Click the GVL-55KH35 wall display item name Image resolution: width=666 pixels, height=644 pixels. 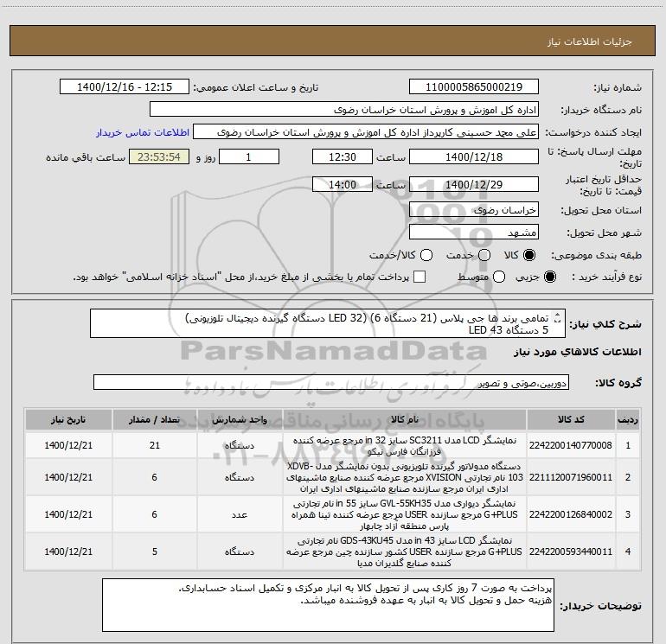405,514
